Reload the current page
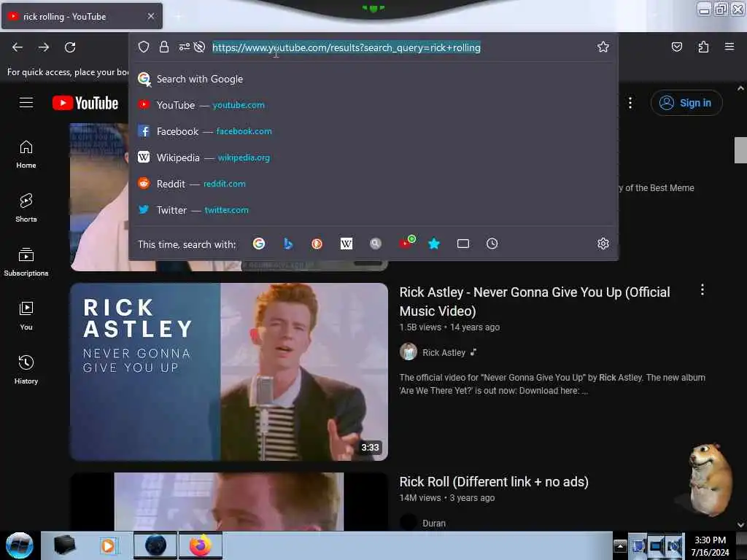 pos(70,47)
